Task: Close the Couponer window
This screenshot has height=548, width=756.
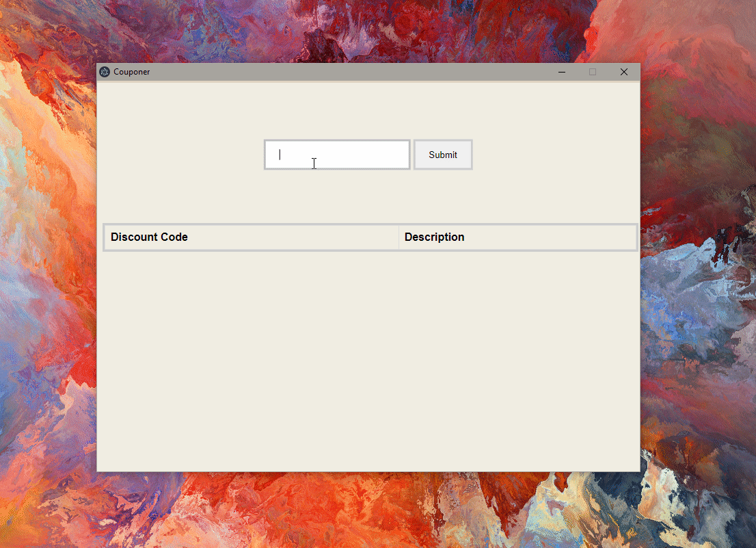Action: [624, 72]
